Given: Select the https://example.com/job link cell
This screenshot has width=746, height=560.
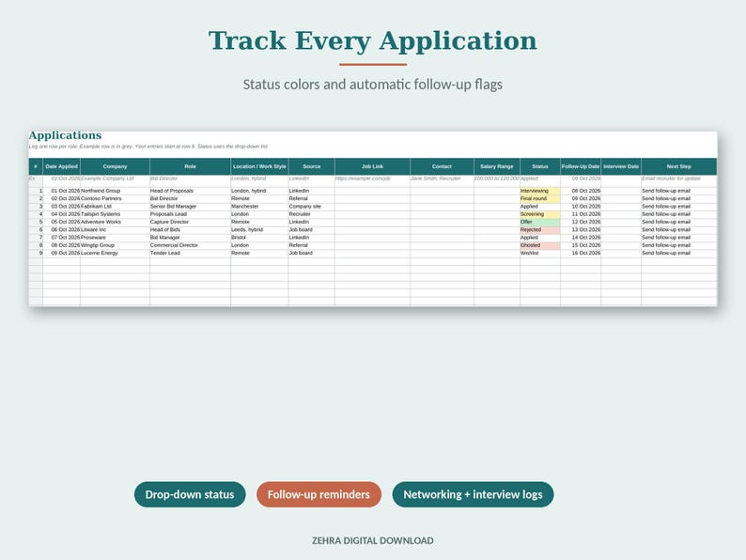Looking at the screenshot, I should click(372, 179).
